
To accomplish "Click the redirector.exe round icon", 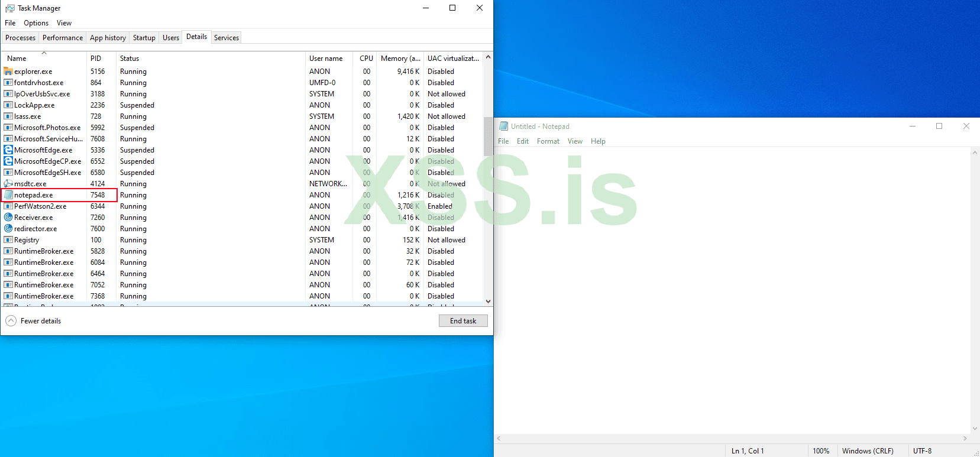I will click(8, 229).
